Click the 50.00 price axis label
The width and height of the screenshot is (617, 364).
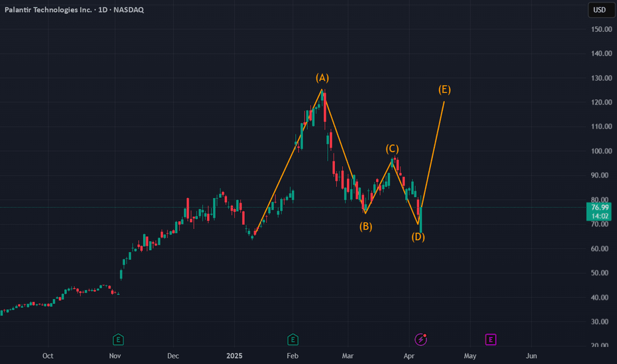(x=600, y=273)
